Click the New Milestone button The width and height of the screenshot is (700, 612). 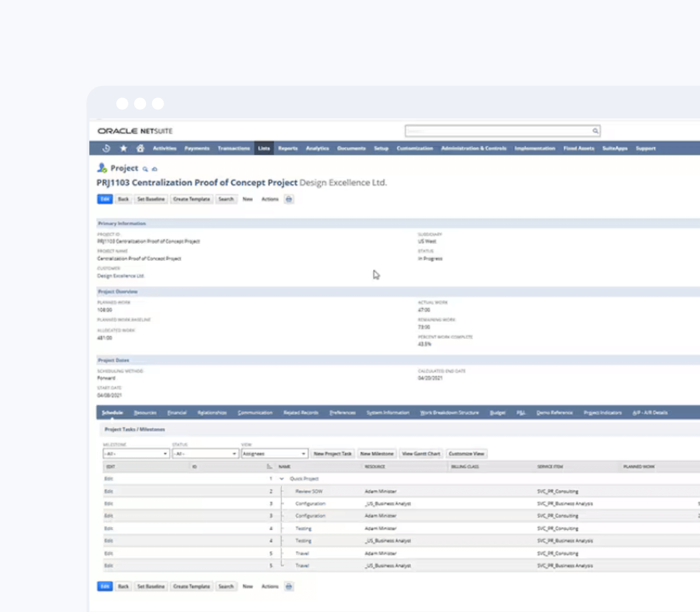coord(377,454)
